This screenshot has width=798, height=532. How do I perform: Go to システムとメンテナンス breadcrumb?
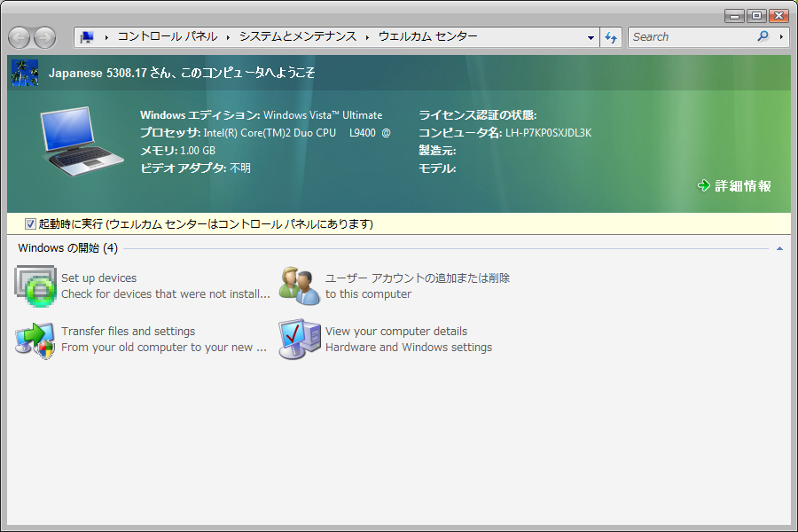pyautogui.click(x=298, y=36)
